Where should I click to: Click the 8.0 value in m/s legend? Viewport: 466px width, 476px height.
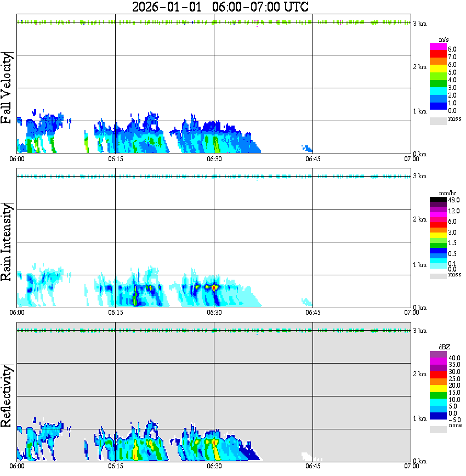point(452,49)
